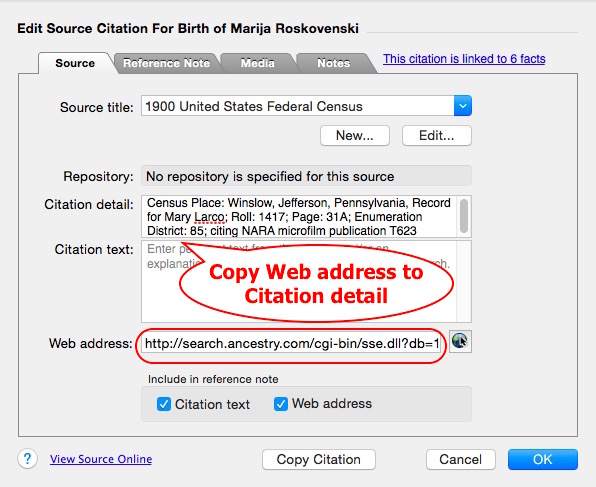Open web address in browser globe icon
The width and height of the screenshot is (596, 487).
(460, 341)
